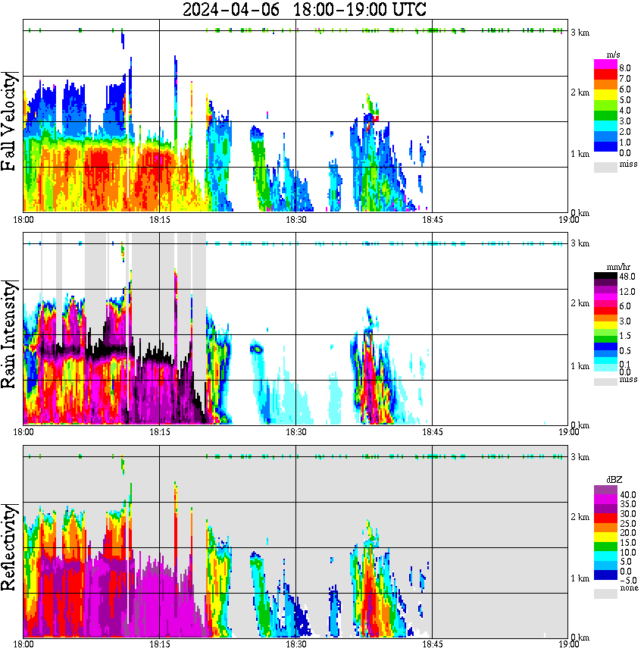Screen dimensions: 644x658
Task: Click the 3 km label beside Reflectivity
Action: click(x=580, y=457)
